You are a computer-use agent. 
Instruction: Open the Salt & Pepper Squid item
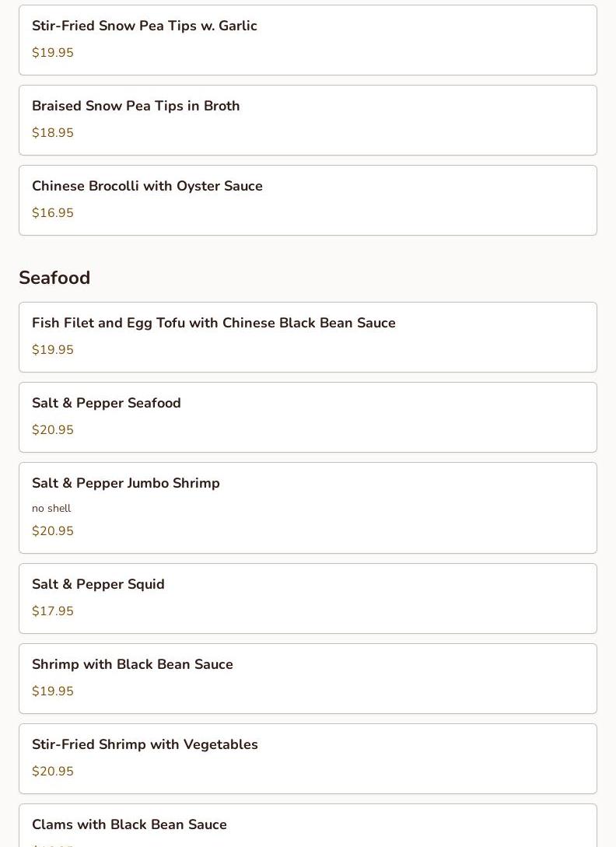(98, 584)
